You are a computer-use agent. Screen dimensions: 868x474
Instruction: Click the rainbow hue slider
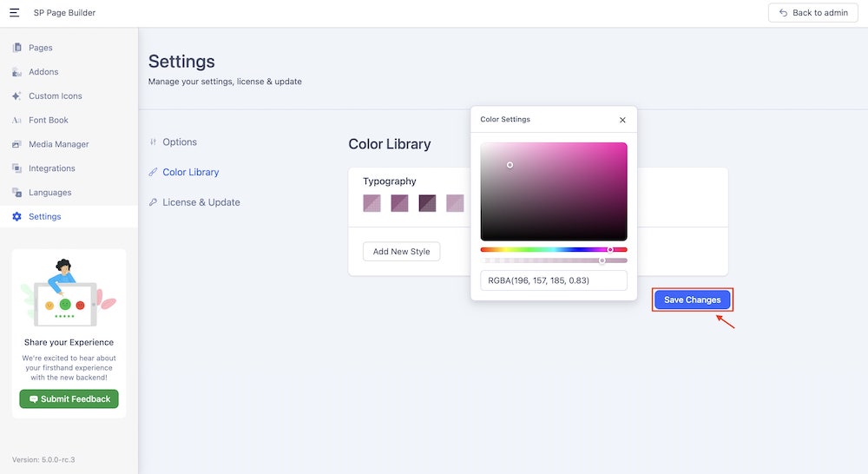[553, 249]
